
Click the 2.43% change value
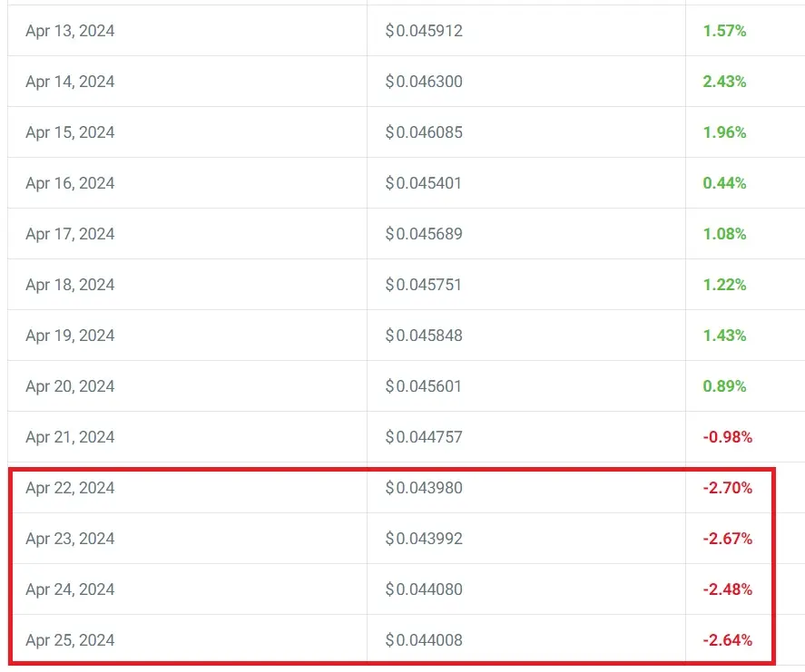(724, 82)
